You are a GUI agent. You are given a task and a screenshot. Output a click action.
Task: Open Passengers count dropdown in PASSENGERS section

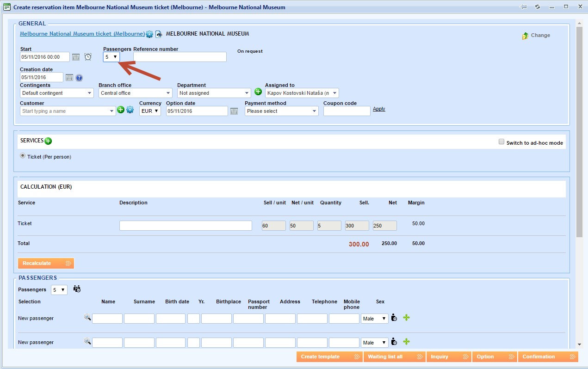pyautogui.click(x=59, y=290)
